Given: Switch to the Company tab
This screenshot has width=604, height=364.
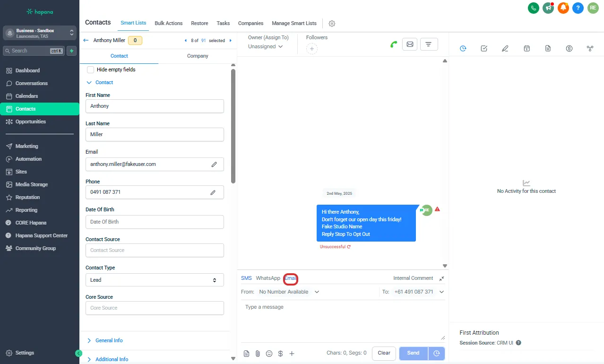Looking at the screenshot, I should click(x=198, y=56).
